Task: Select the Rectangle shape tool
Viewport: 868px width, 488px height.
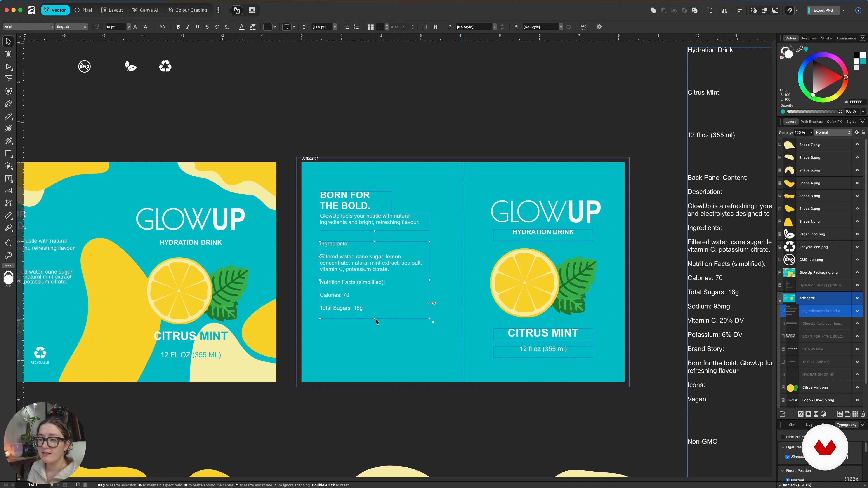Action: 8,154
